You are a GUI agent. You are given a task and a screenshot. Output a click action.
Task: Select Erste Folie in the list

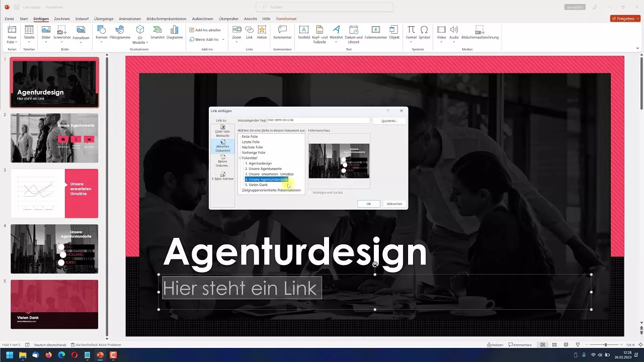[x=250, y=136]
